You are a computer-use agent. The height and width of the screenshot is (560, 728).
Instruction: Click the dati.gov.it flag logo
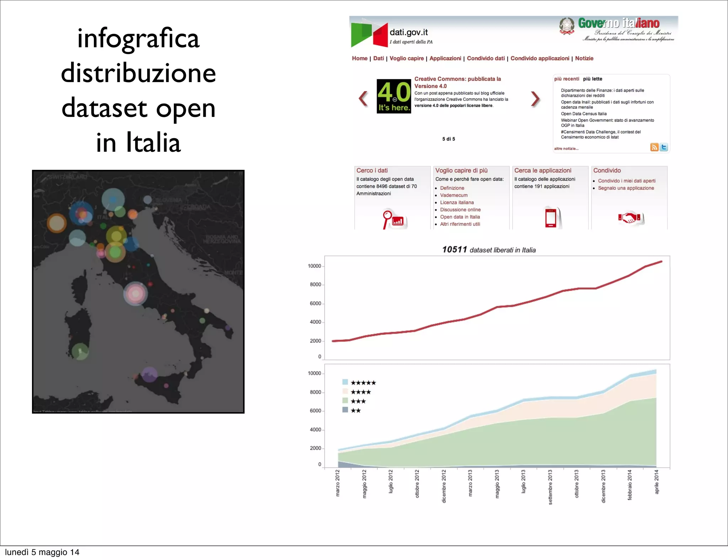coord(369,34)
